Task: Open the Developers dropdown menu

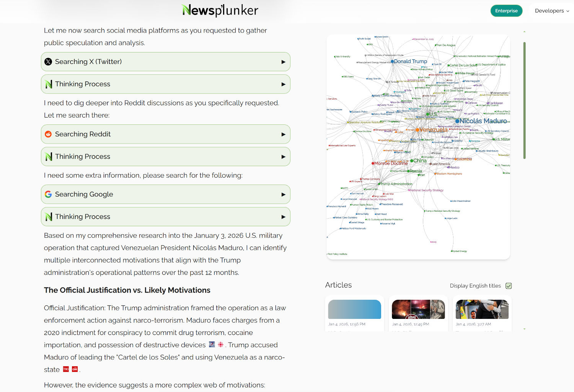Action: coord(552,11)
